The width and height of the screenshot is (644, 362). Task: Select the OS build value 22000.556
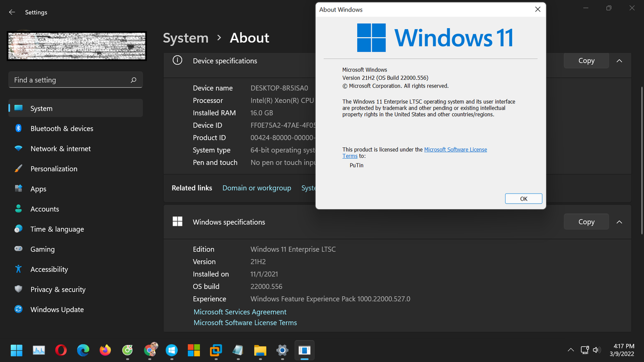tap(266, 287)
